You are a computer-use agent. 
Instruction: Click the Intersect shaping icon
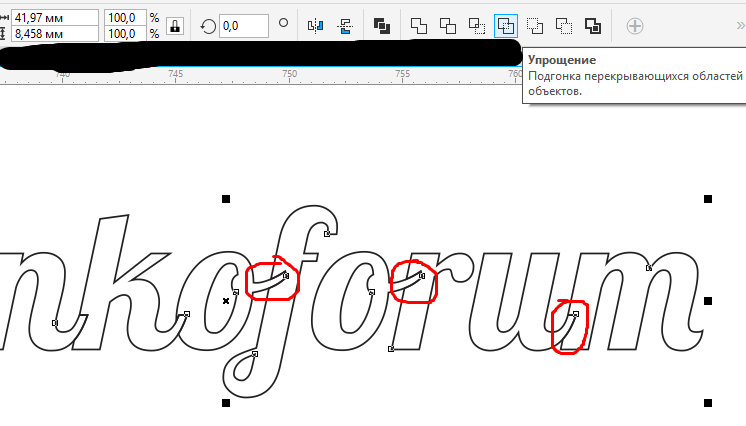pyautogui.click(x=477, y=25)
